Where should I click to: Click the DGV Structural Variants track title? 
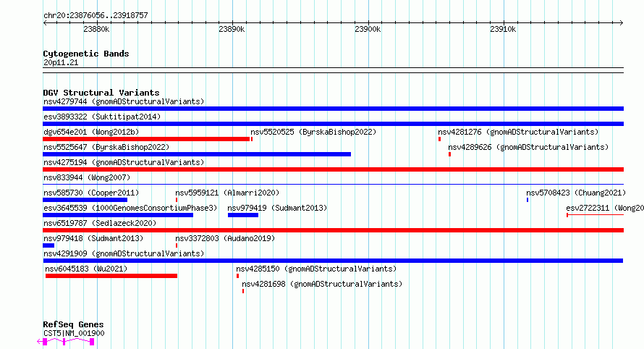click(x=101, y=93)
